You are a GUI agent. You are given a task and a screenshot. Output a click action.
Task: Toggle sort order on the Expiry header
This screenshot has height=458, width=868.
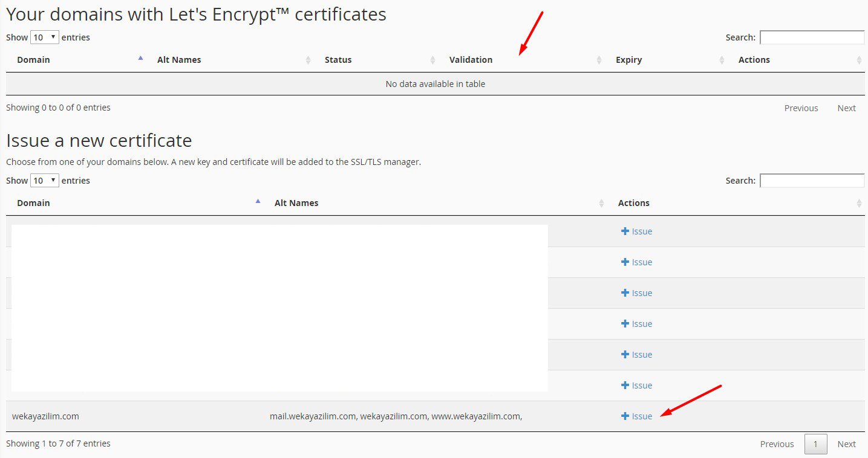[x=628, y=59]
